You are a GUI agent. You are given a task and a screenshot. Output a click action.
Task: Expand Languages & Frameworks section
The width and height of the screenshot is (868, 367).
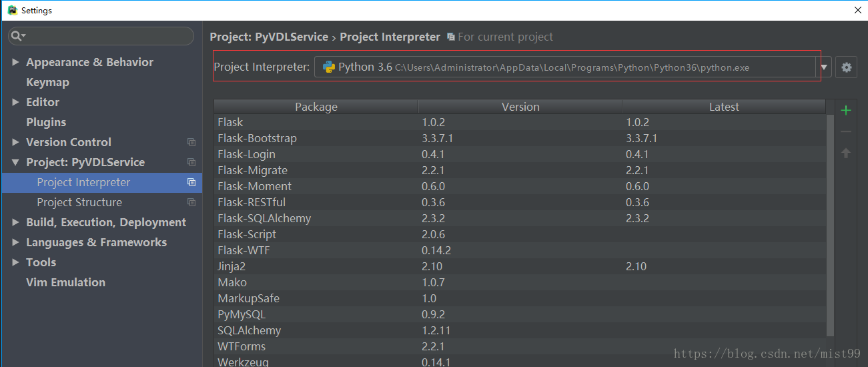pos(15,242)
